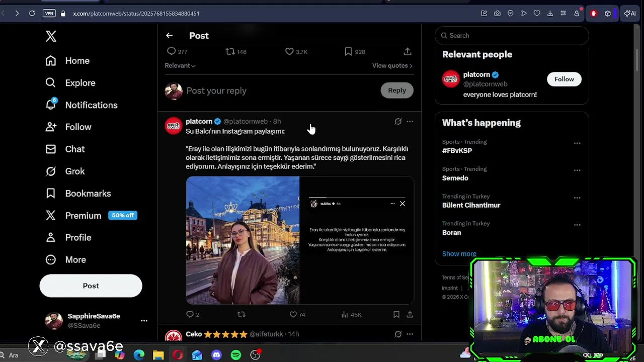Screen dimensions: 644x362
Task: Open more options for Boran trend
Action: [577, 225]
